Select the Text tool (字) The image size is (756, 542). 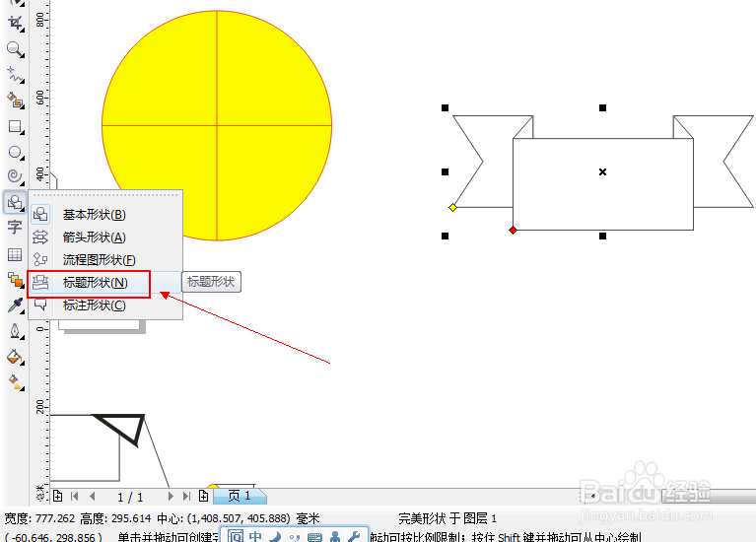[x=15, y=227]
